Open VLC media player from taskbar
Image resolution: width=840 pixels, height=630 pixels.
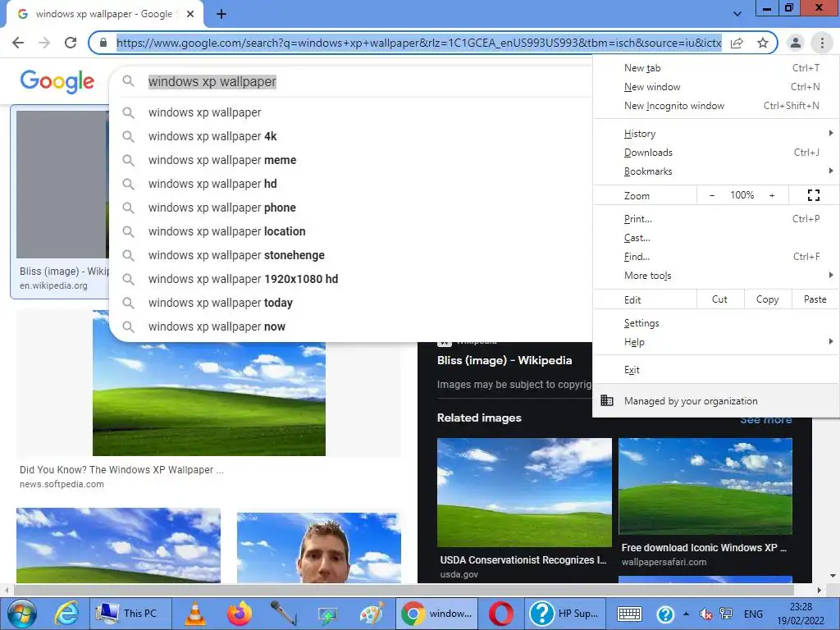[195, 614]
